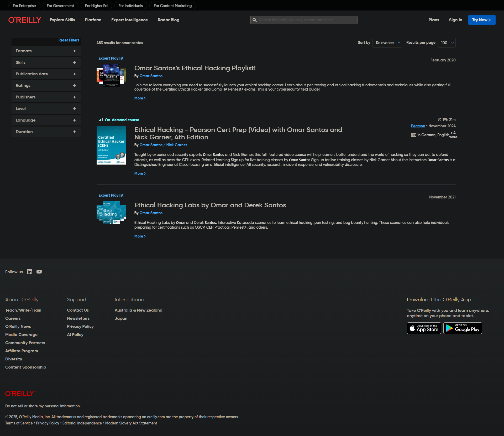Click the Get it on Google Play badge
The image size is (504, 436).
[x=463, y=328]
